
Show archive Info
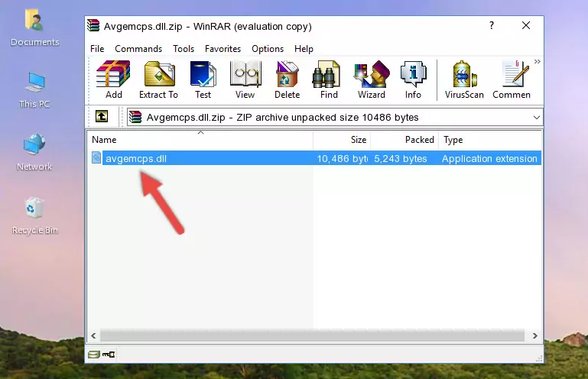(413, 79)
